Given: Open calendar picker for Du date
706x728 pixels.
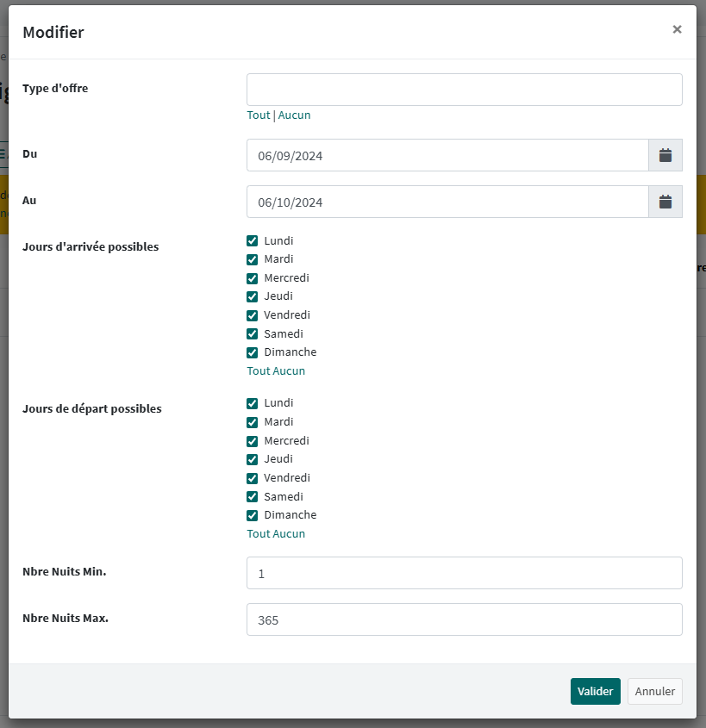Looking at the screenshot, I should point(665,155).
